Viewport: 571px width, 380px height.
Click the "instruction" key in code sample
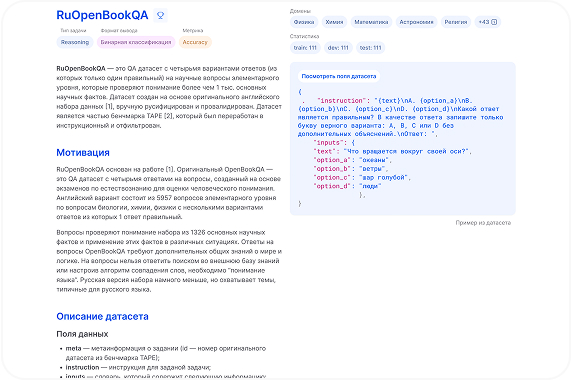(x=341, y=100)
